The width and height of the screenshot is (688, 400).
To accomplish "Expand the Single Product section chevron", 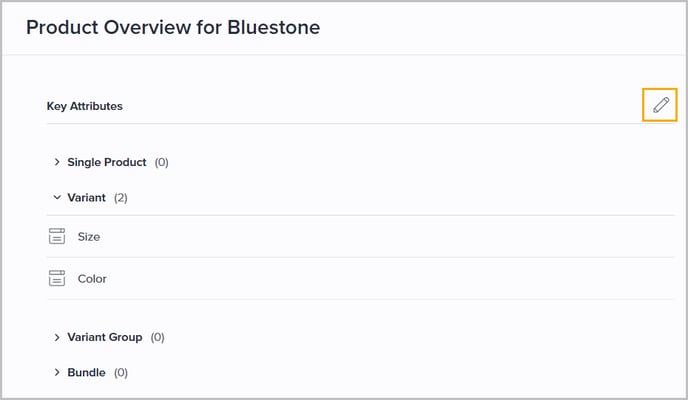I will (57, 162).
